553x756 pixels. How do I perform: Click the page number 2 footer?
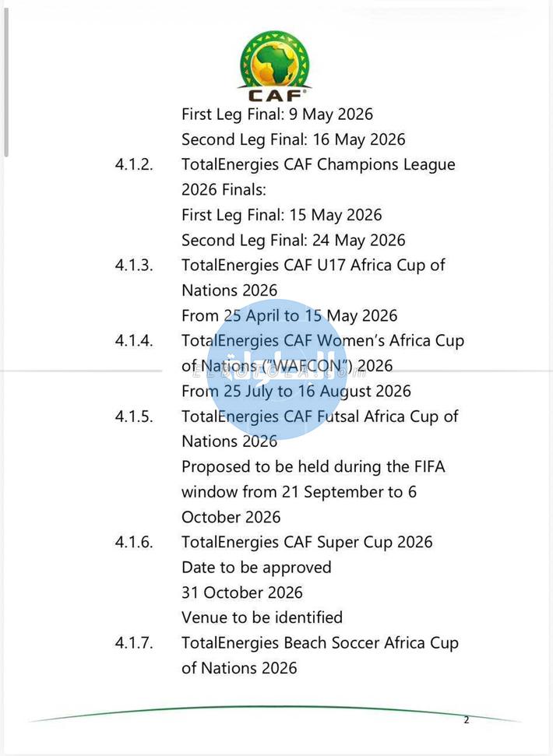tap(467, 720)
